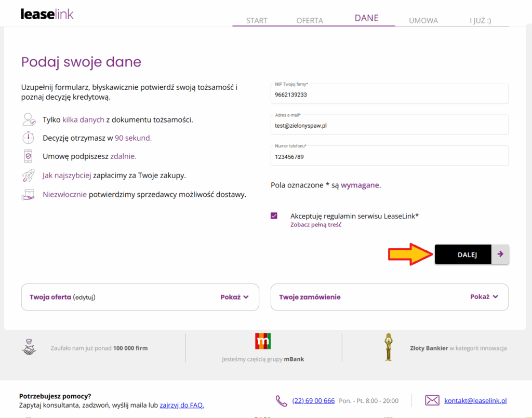Click the Złoty Bankier golden statue icon
The image size is (532, 418).
click(x=388, y=347)
